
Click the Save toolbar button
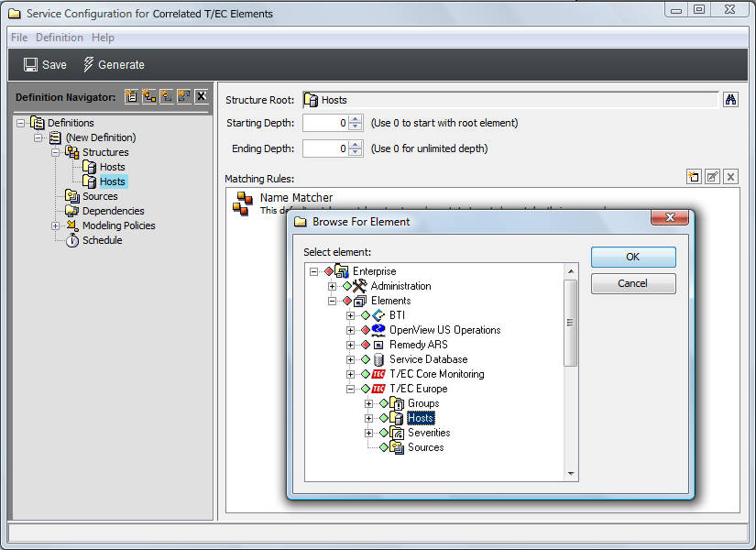coord(45,65)
